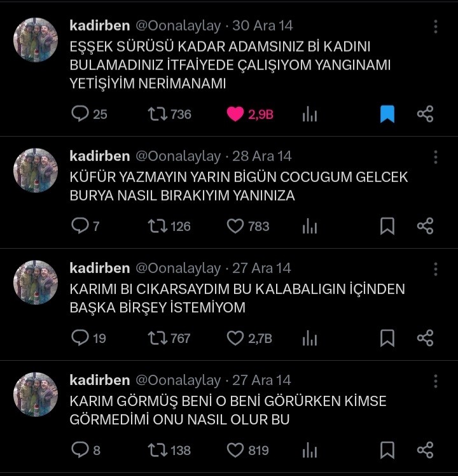
Task: View analytics for the 28 Ara 14 tweet
Action: click(310, 226)
